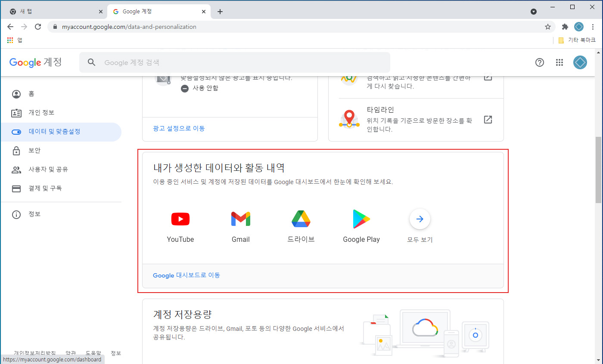Go to 홈 in the sidebar
The image size is (603, 364).
click(61, 94)
